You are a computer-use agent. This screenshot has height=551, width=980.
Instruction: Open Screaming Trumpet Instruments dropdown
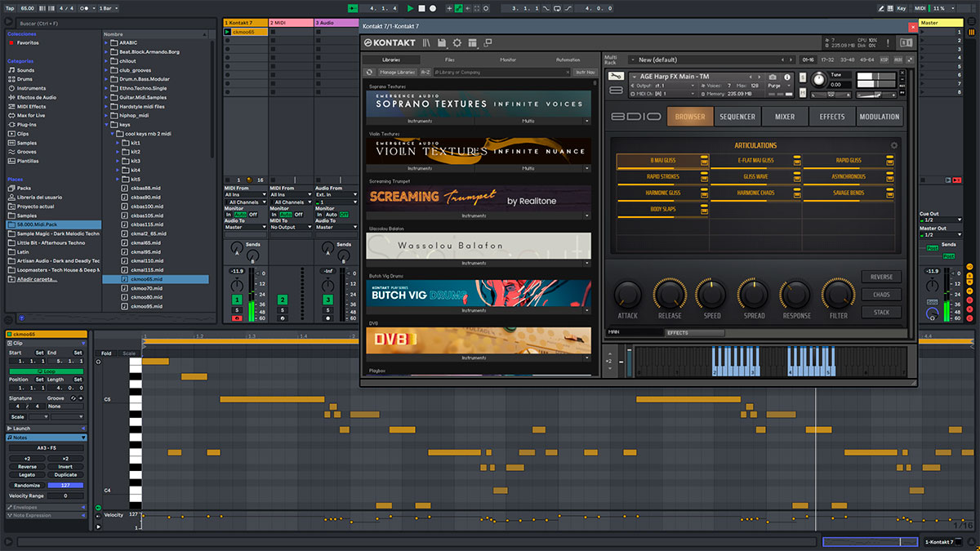pos(475,216)
